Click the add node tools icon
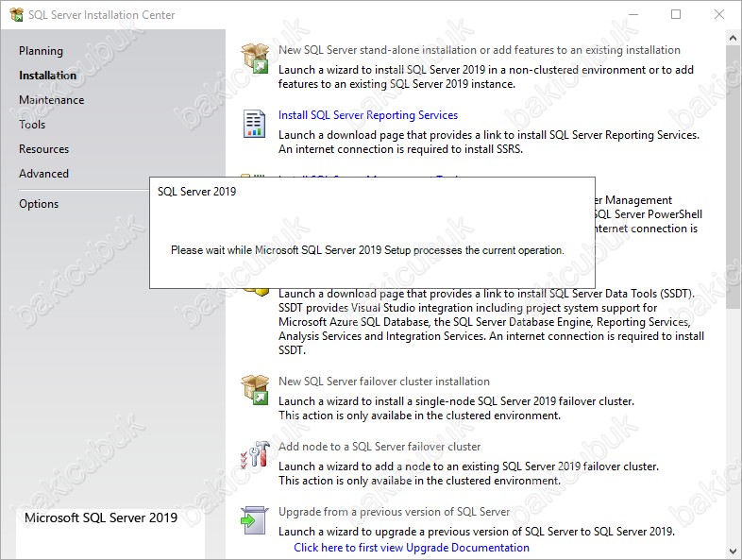Screen dimensions: 742x560 click(255, 454)
